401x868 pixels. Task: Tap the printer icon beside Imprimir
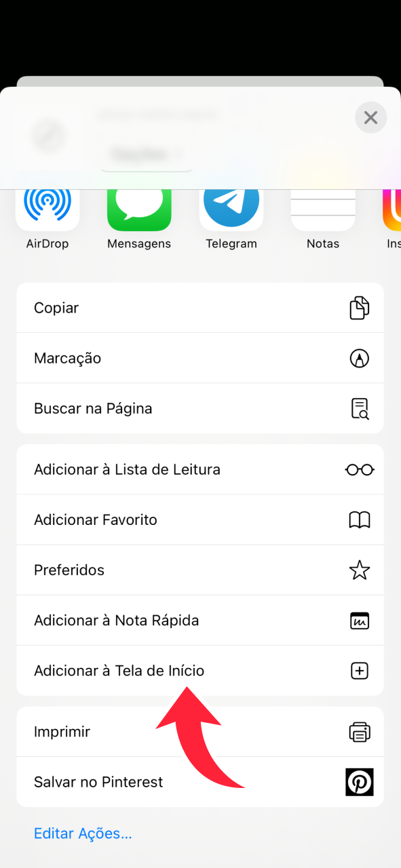pos(359,731)
